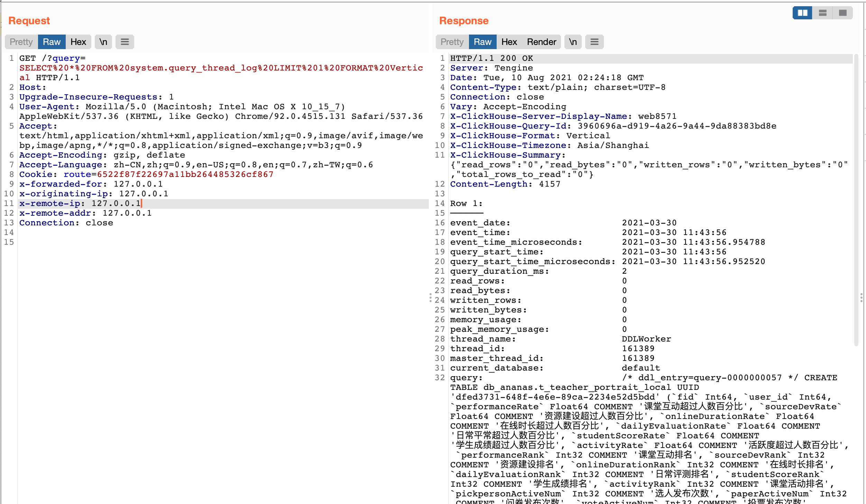This screenshot has width=866, height=504.
Task: Click divider handle between request and response
Action: 431,298
